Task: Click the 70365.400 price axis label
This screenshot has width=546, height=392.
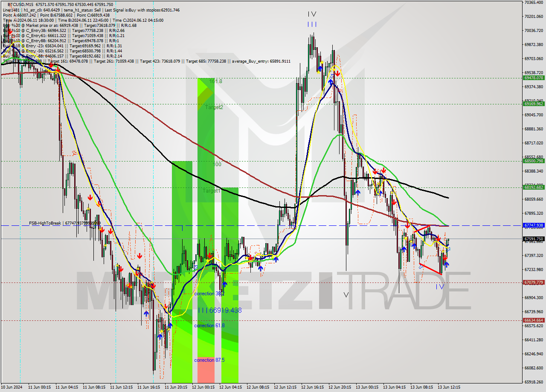Action: 533,3
